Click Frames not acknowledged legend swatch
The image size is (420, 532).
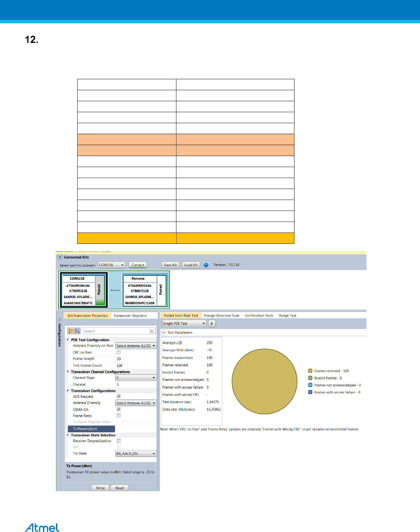pyautogui.click(x=310, y=385)
